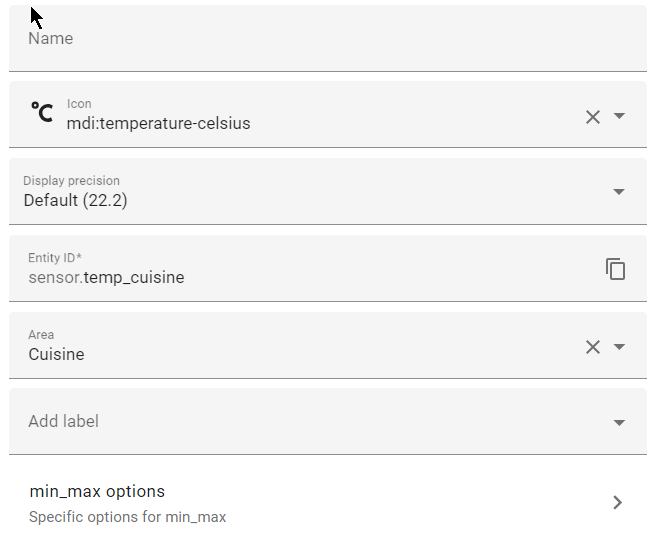Clear the selected mdi:temperature-celsius icon
This screenshot has width=658, height=542.
[x=593, y=117]
